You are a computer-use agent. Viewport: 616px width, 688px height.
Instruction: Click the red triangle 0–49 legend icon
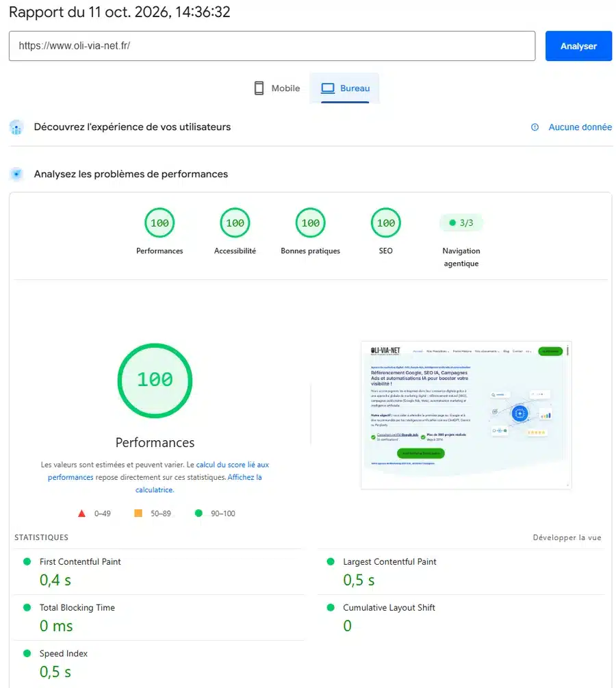pos(81,513)
